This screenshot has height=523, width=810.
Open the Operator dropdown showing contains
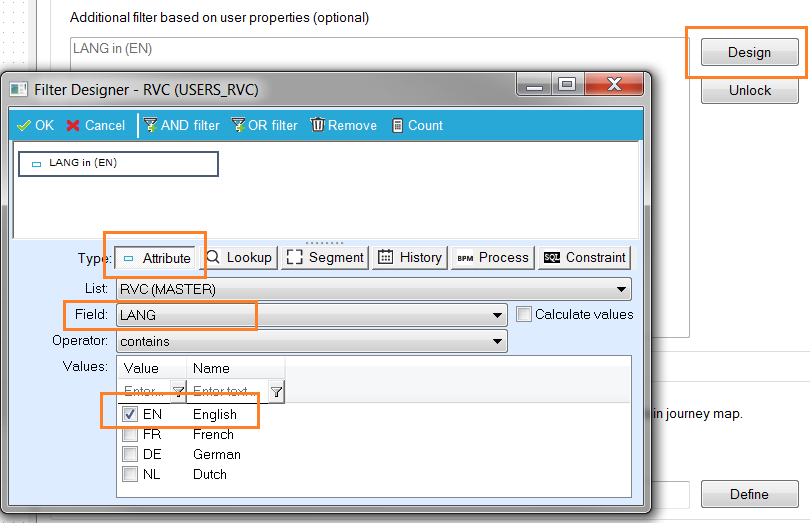(x=312, y=342)
